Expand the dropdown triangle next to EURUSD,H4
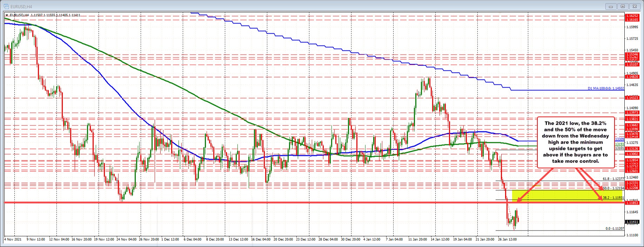The width and height of the screenshot is (644, 247). pos(7,15)
